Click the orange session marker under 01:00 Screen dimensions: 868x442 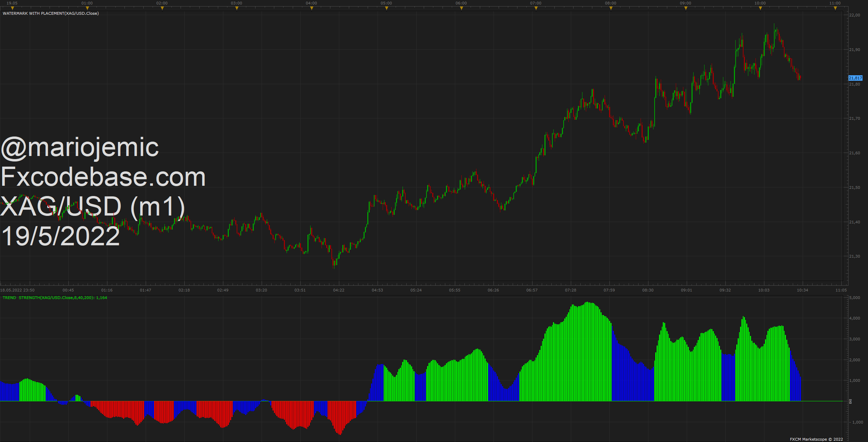point(87,8)
